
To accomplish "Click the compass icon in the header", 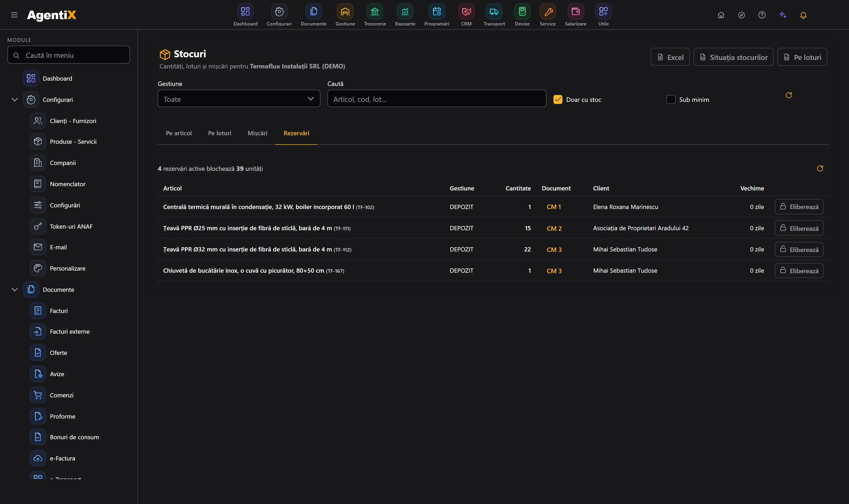I will (x=741, y=15).
